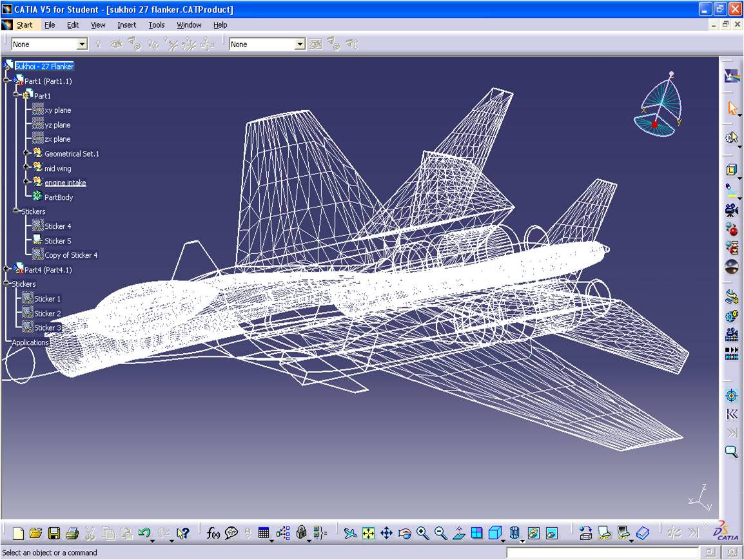
Task: Open the Help menu
Action: 220,25
